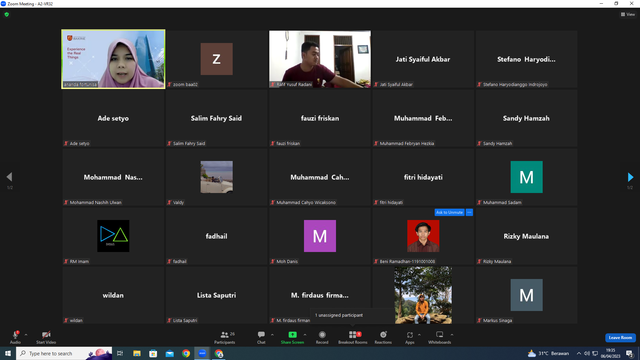The height and width of the screenshot is (360, 640).
Task: Select Sandy Hamzah participant tile
Action: (x=527, y=118)
